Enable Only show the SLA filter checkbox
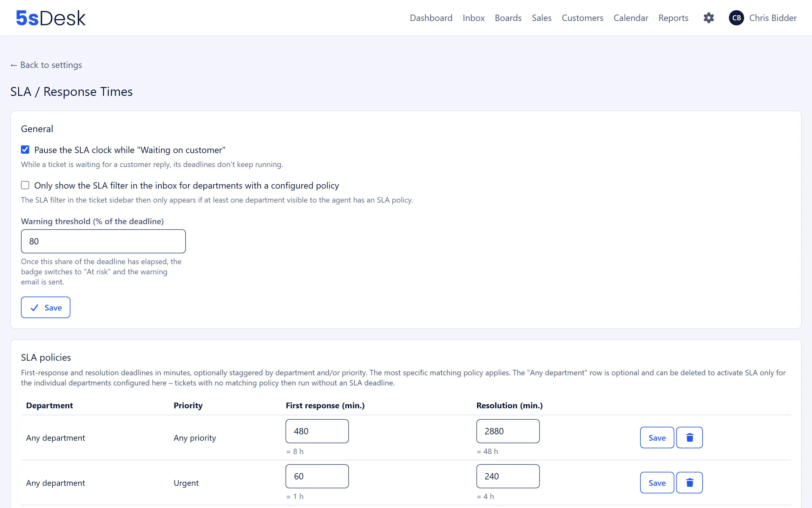 25,185
